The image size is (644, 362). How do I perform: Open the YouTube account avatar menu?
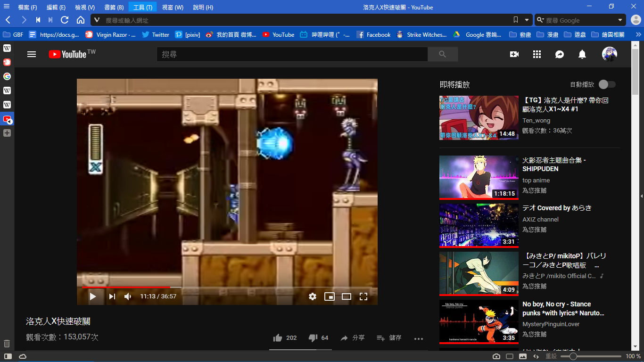(610, 54)
